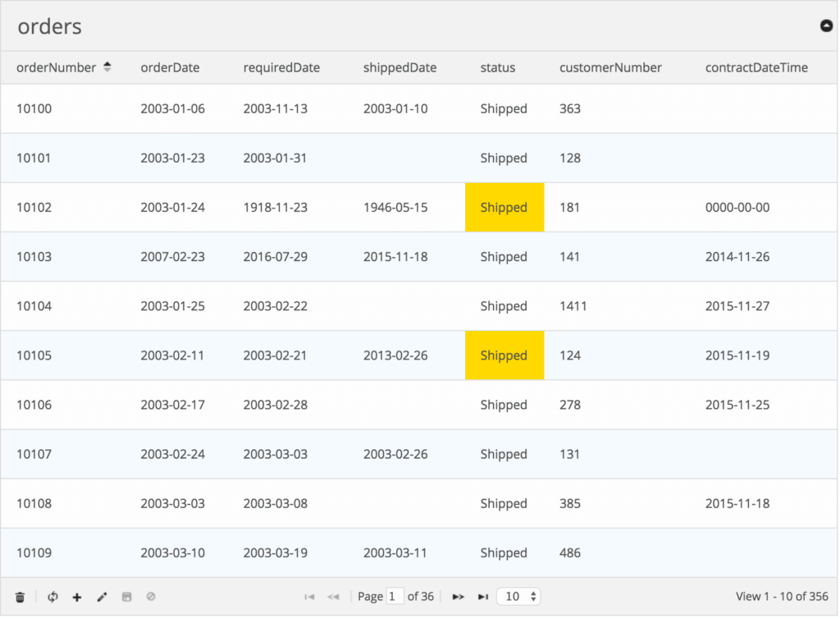
Task: Click the refresh grid icon
Action: click(x=52, y=597)
